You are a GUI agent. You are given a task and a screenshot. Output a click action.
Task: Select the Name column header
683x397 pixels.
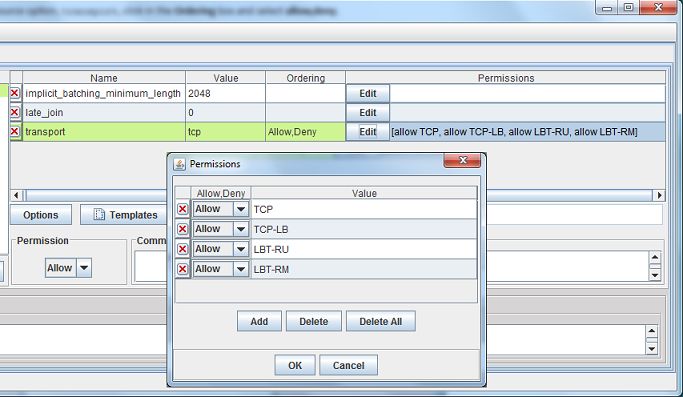pyautogui.click(x=104, y=78)
